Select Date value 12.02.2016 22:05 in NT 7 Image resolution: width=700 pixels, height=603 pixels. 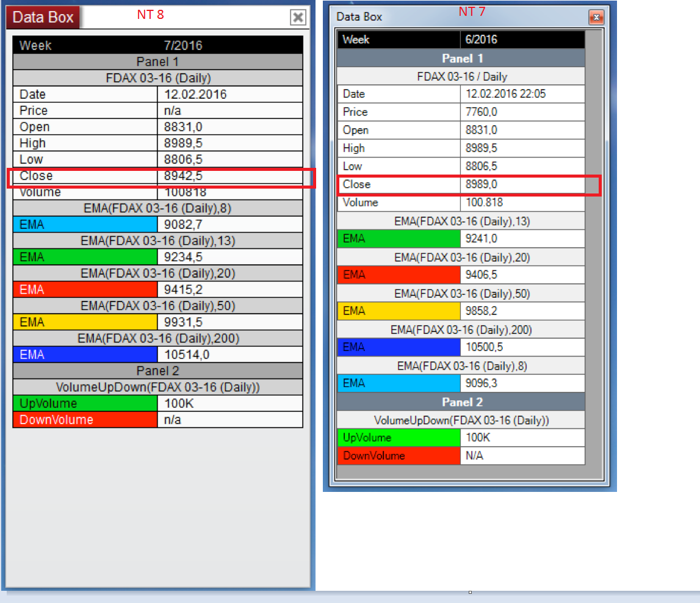(522, 94)
